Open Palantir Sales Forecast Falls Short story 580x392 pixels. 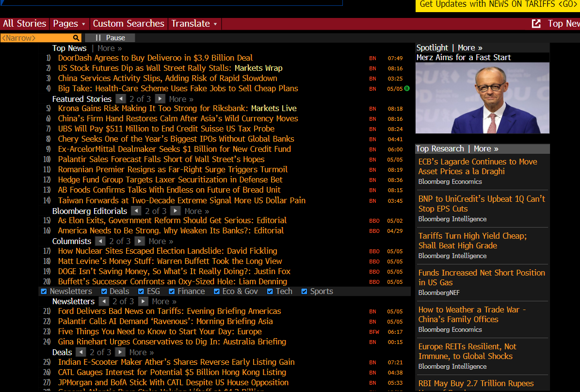pyautogui.click(x=161, y=159)
